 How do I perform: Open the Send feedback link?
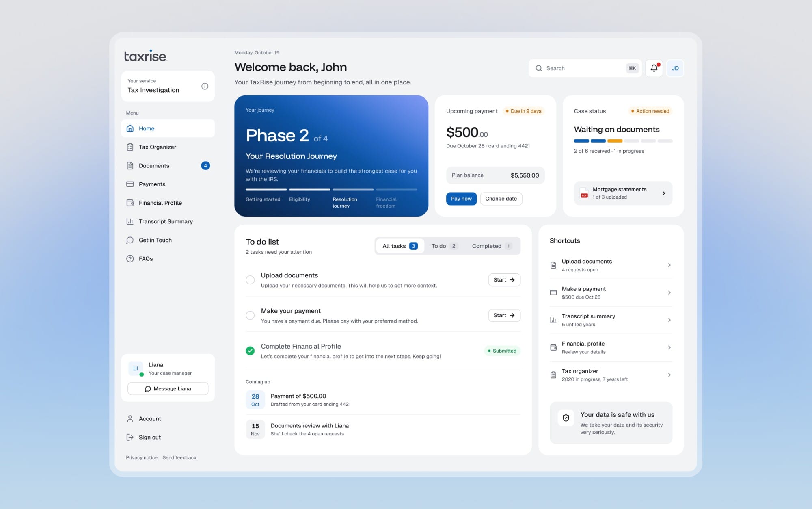[x=179, y=457]
